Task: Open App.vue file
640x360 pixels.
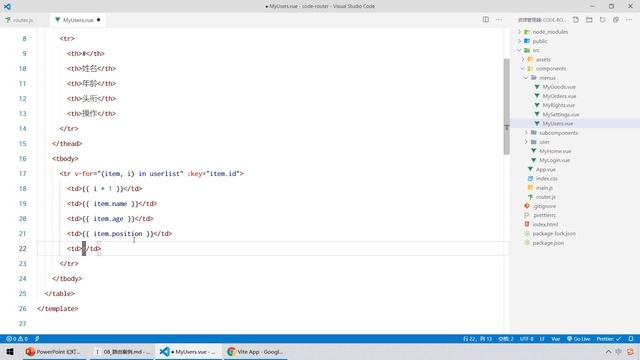Action: point(546,169)
